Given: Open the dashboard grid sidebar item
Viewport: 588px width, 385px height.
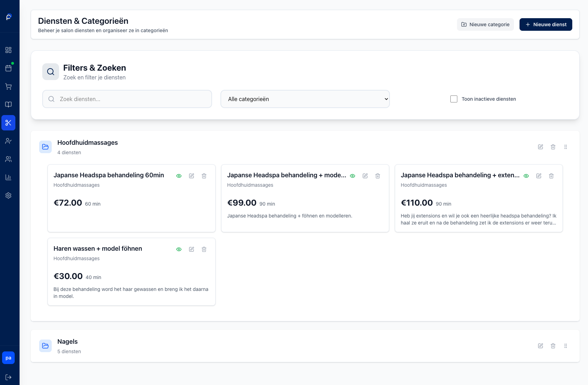Looking at the screenshot, I should pos(8,50).
